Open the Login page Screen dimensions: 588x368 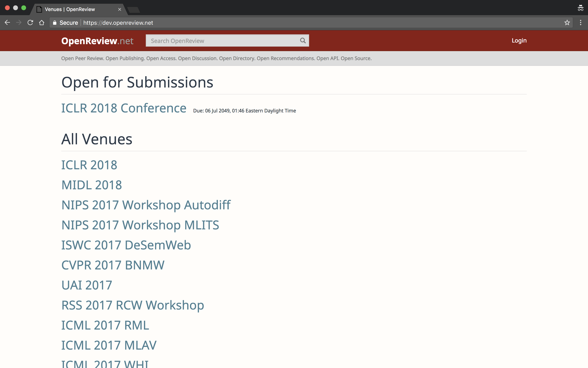click(519, 40)
